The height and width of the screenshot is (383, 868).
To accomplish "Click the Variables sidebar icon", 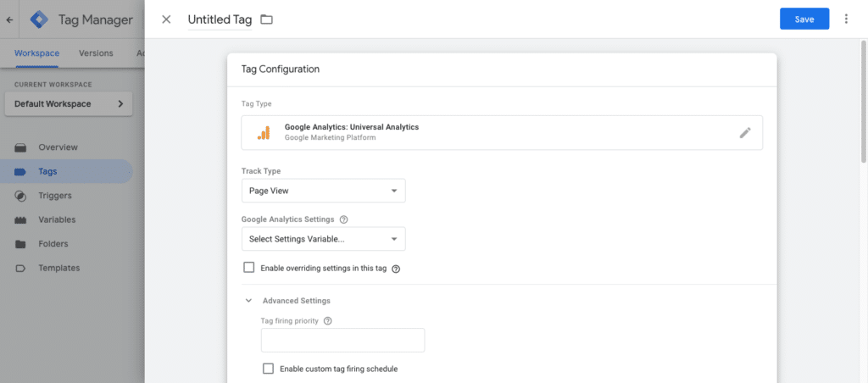I will [x=20, y=220].
